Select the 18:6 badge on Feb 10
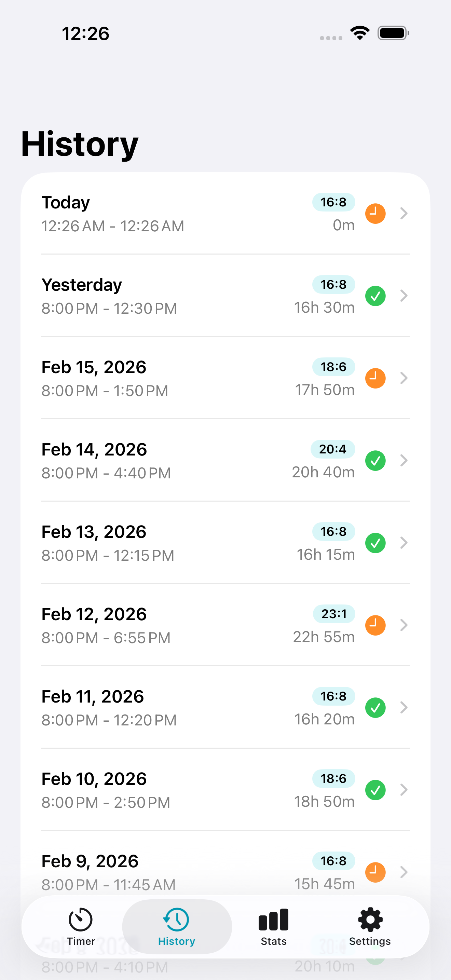The height and width of the screenshot is (980, 451). click(x=333, y=779)
